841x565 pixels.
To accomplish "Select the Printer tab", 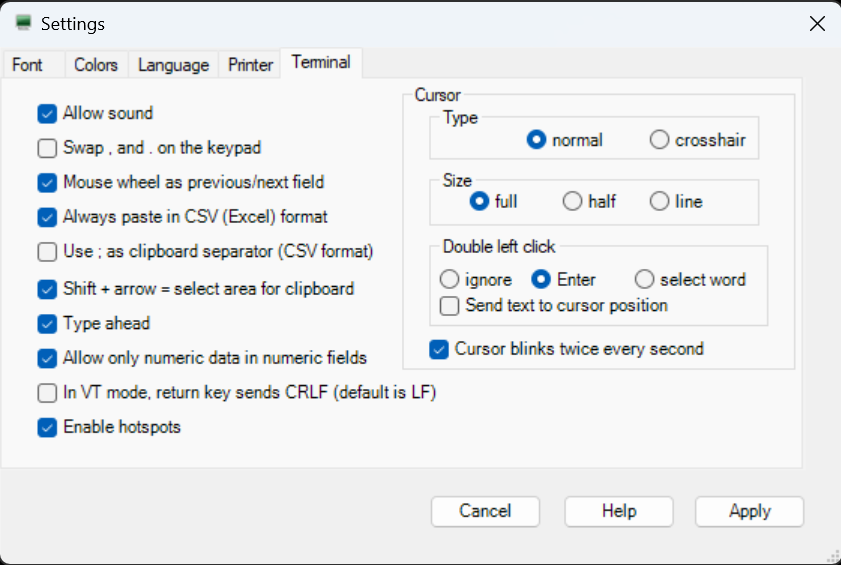I will pyautogui.click(x=250, y=65).
